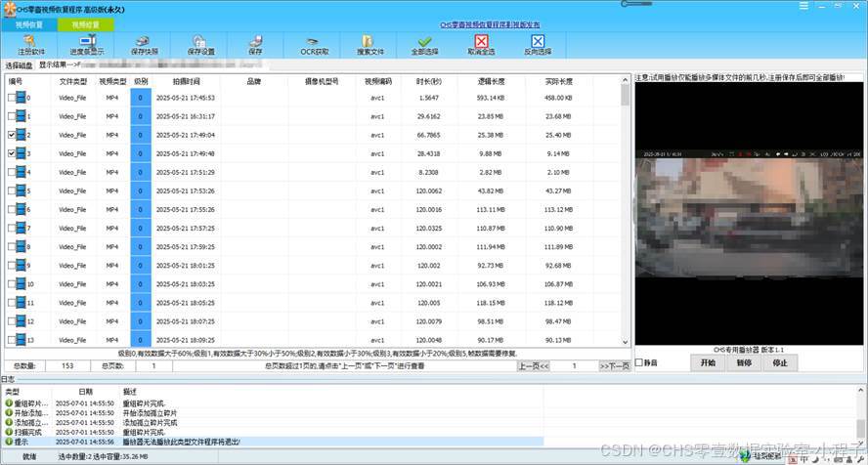Click the film icon of row 13
868x465 pixels.
[x=22, y=340]
